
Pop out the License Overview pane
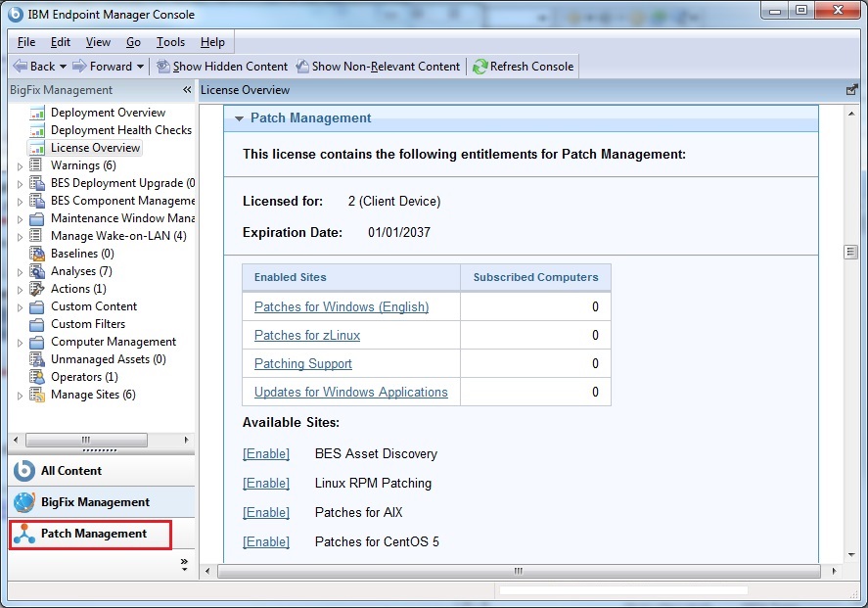[852, 90]
